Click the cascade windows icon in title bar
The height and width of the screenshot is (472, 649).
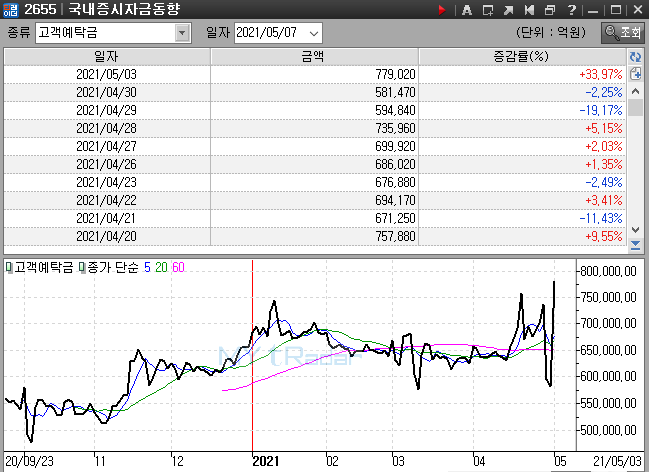pos(550,10)
